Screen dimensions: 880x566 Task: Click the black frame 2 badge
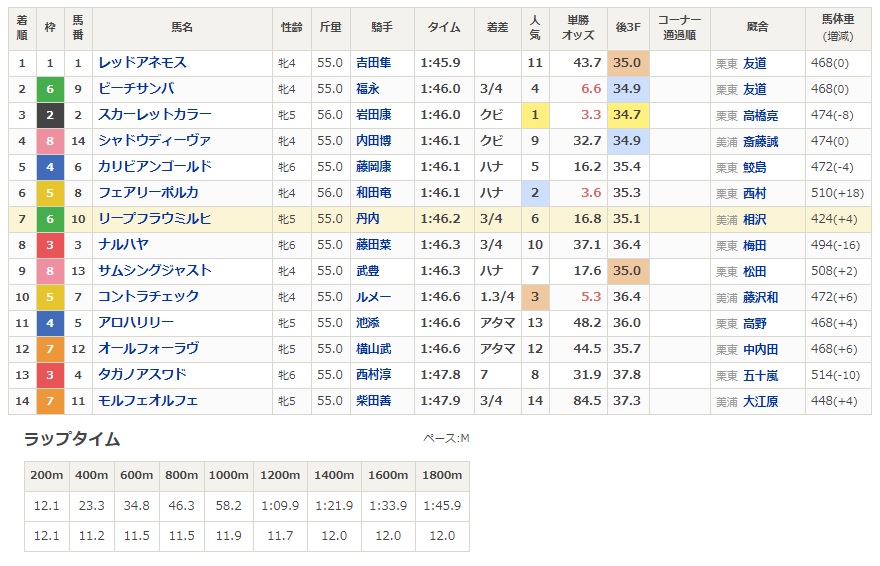[50, 115]
